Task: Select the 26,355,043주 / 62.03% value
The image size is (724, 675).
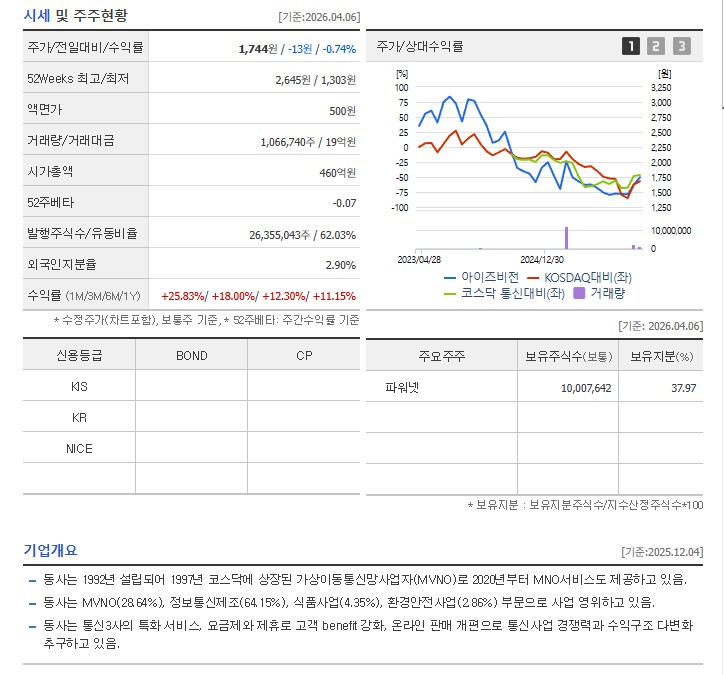Action: [302, 235]
